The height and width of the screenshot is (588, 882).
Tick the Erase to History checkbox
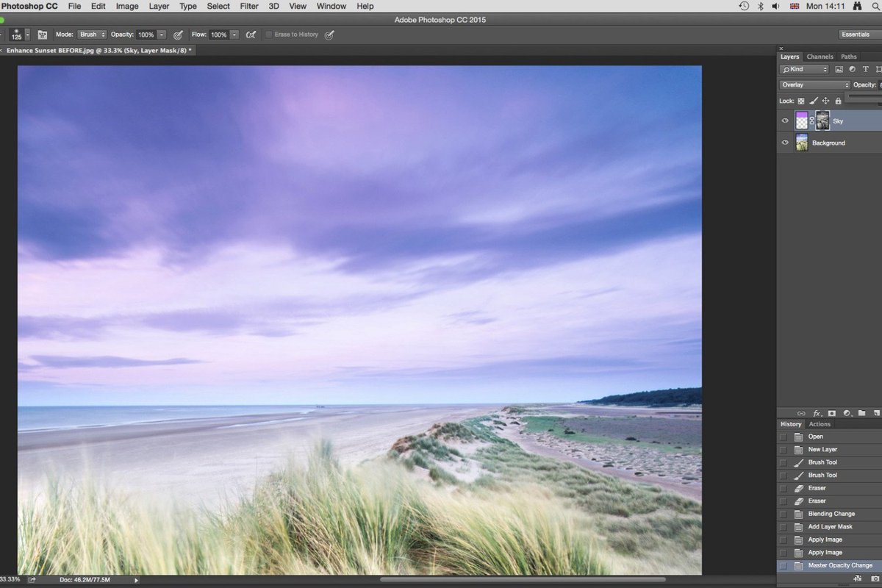coord(269,35)
